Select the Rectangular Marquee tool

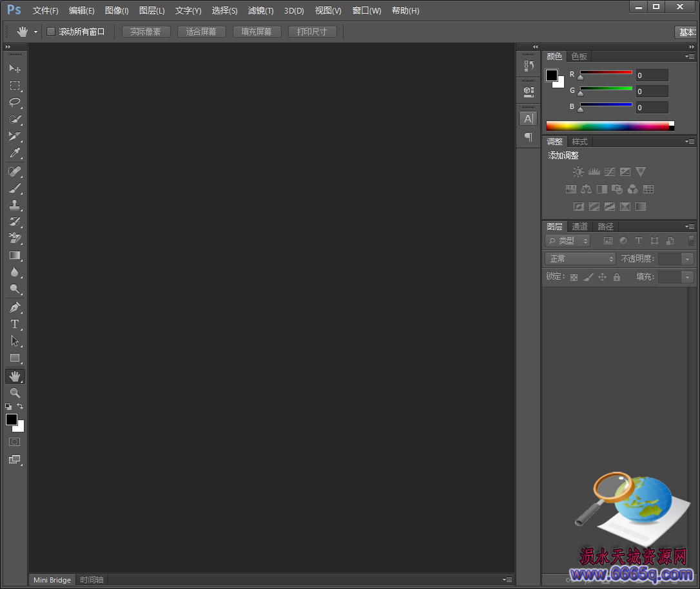tap(15, 85)
